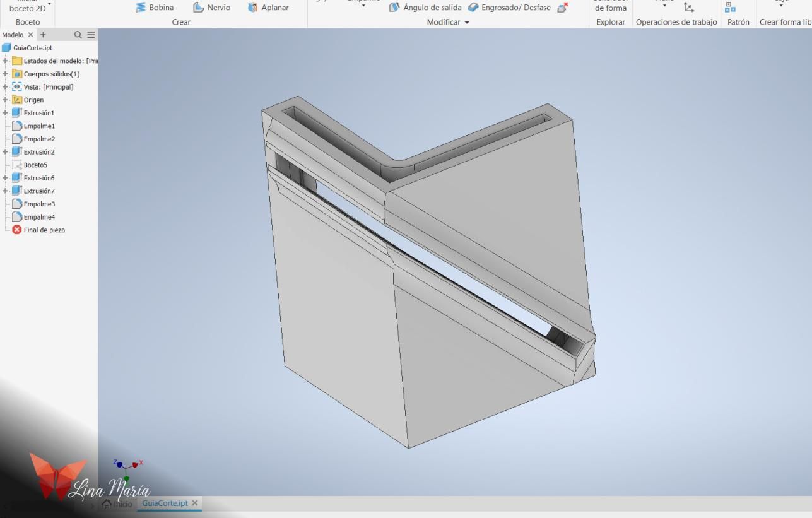Click the Patrón panel label
This screenshot has width=812, height=518.
[x=738, y=22]
